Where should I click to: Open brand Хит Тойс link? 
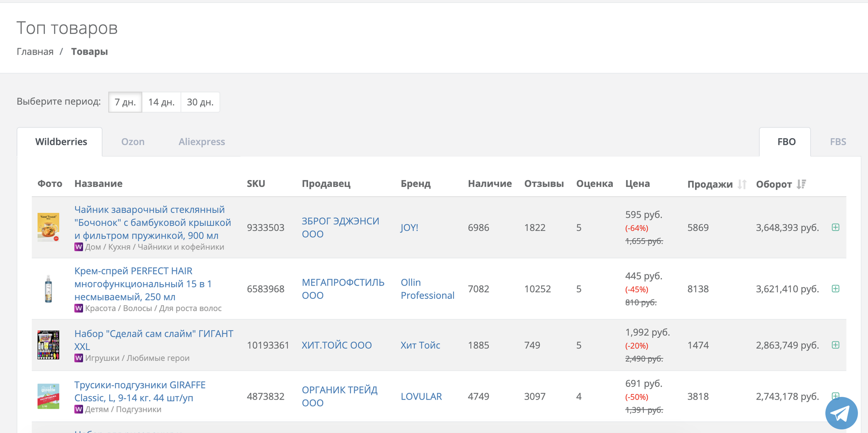tap(420, 345)
